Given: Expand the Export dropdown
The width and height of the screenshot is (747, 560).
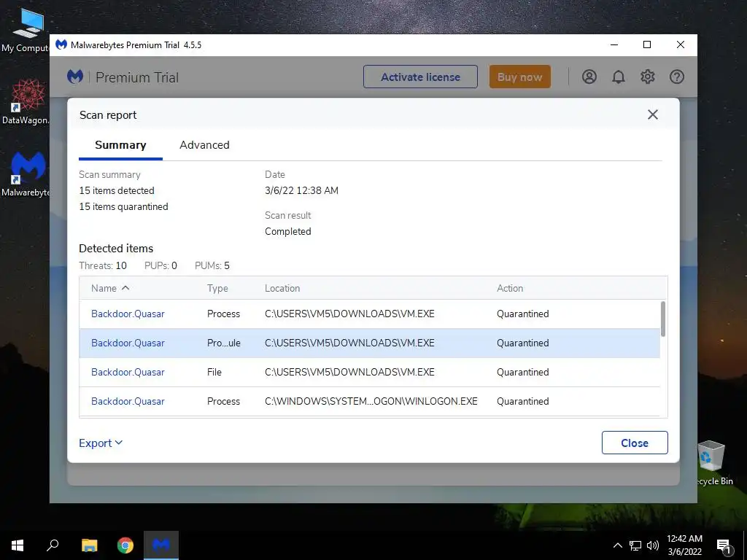Looking at the screenshot, I should pos(101,443).
